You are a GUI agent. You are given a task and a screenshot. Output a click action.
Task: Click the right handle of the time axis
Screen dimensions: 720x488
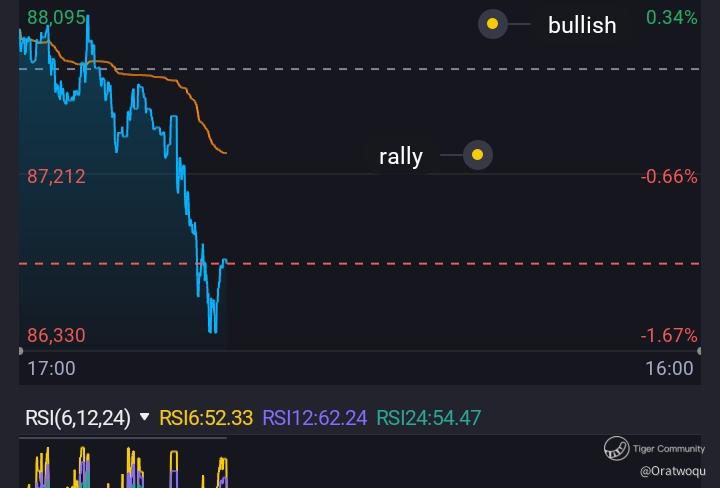click(x=699, y=351)
